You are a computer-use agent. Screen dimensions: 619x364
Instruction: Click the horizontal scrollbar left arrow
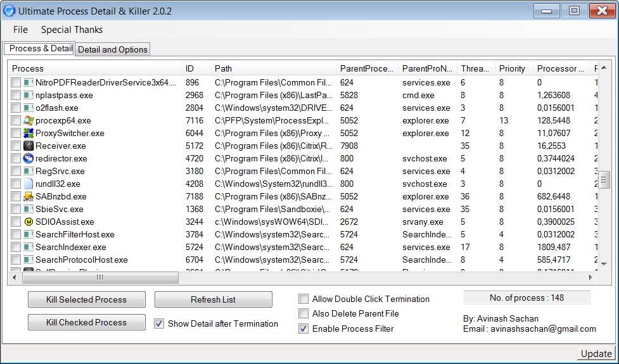[15, 278]
